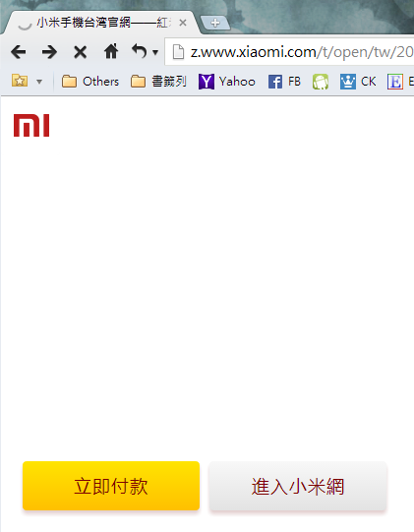Image resolution: width=414 pixels, height=532 pixels.
Task: Click the red MI Xiaomi logo
Action: click(31, 126)
